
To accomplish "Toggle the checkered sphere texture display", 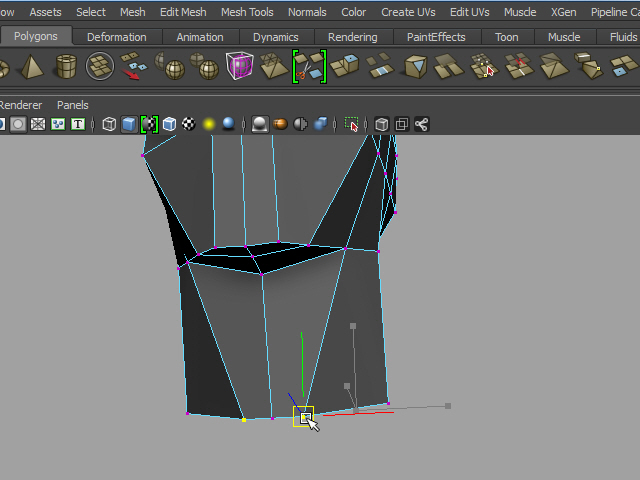I will 189,124.
